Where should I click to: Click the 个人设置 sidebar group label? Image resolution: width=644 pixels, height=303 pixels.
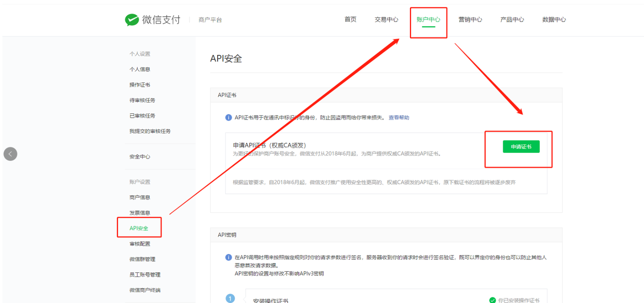click(x=140, y=54)
